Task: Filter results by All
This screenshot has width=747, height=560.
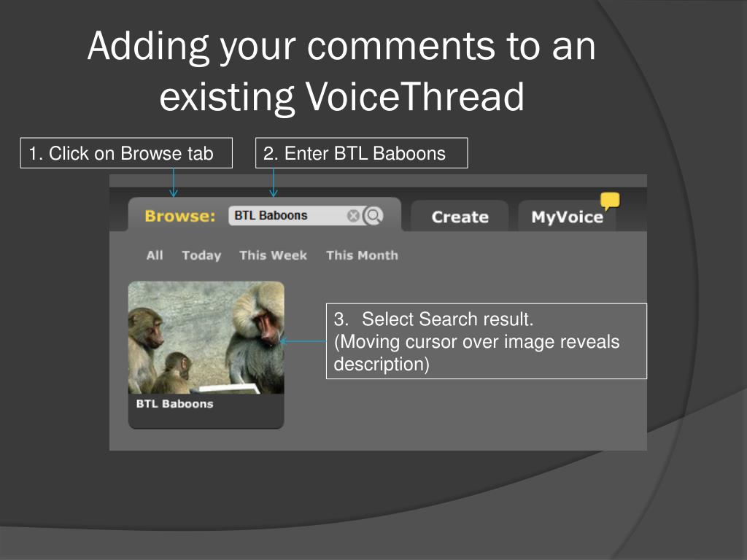Action: coord(155,255)
